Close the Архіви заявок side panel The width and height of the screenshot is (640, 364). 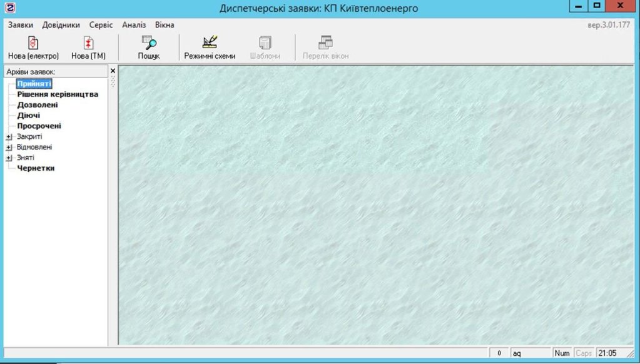pos(113,71)
